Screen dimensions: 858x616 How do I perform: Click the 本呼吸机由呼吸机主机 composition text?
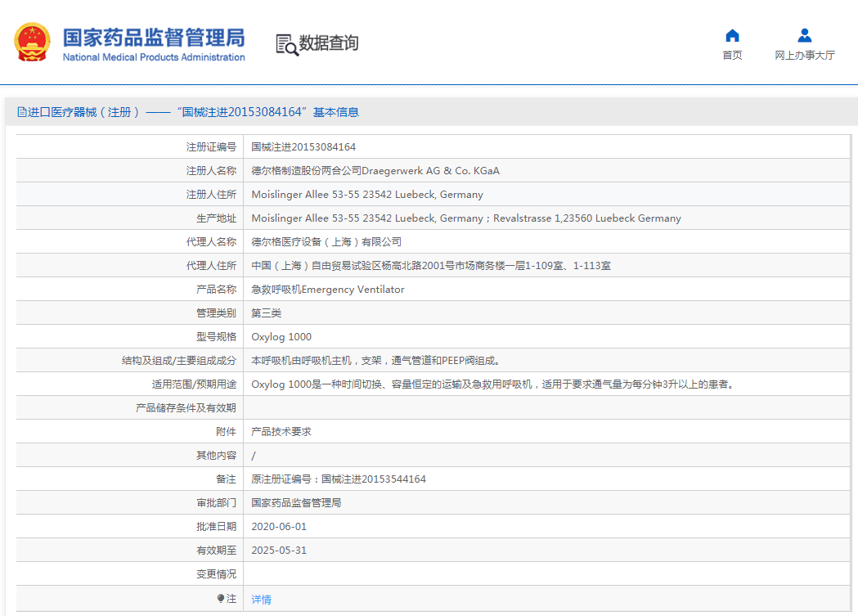pyautogui.click(x=376, y=361)
